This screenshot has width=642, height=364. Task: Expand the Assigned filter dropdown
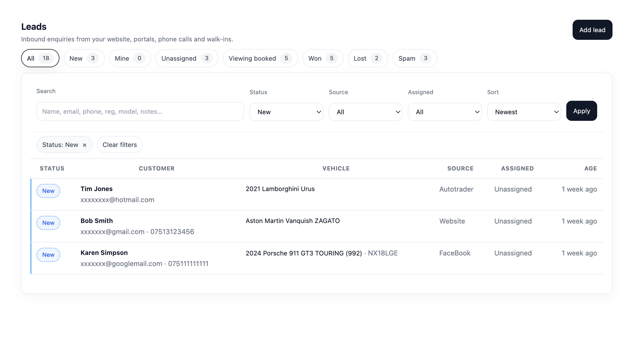click(x=445, y=112)
